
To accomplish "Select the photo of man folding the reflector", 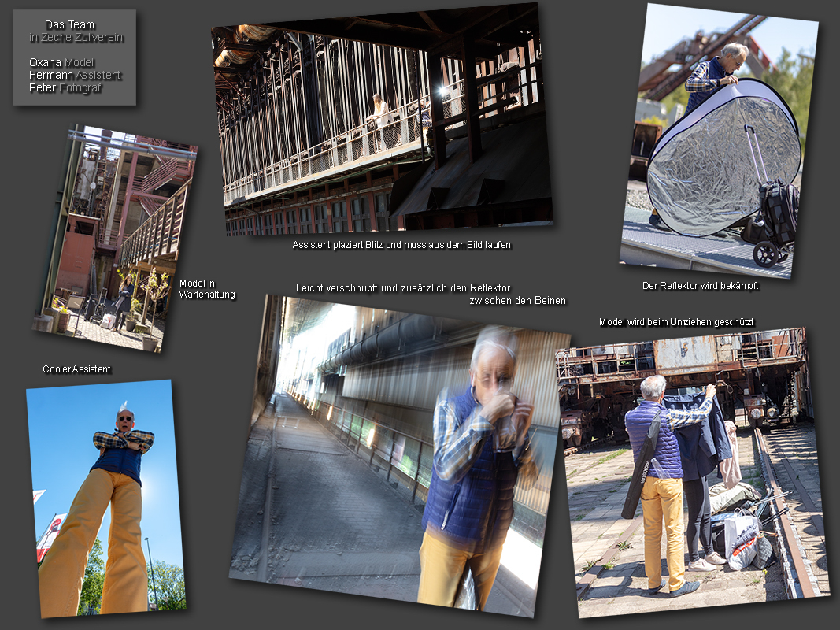I will point(720,142).
